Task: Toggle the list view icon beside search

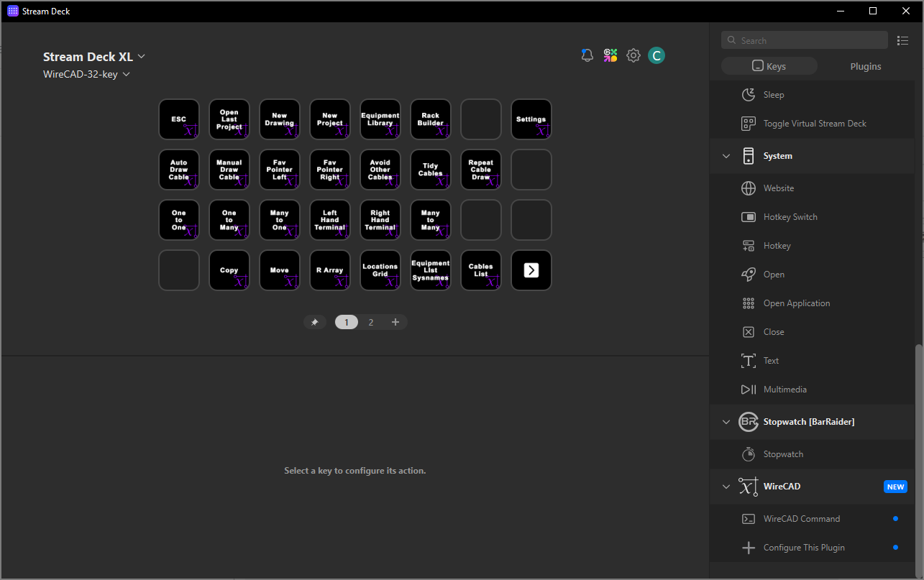Action: pyautogui.click(x=902, y=41)
